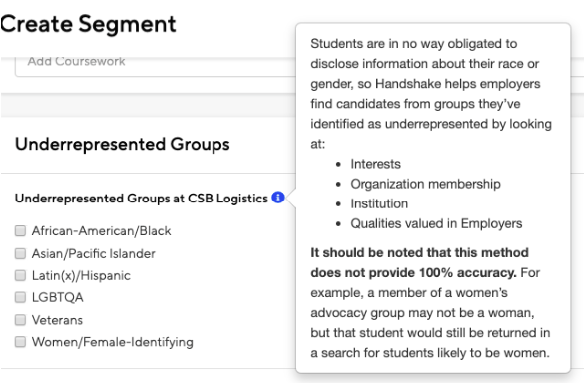Click the bold 100% accuracy note in the tooltip

point(419,262)
